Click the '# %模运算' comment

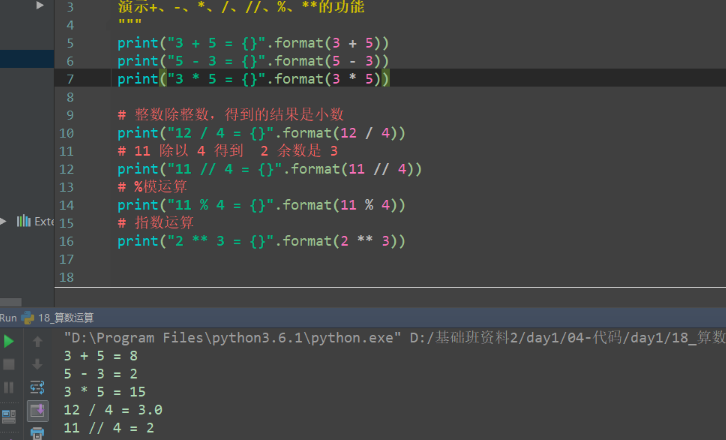click(152, 187)
